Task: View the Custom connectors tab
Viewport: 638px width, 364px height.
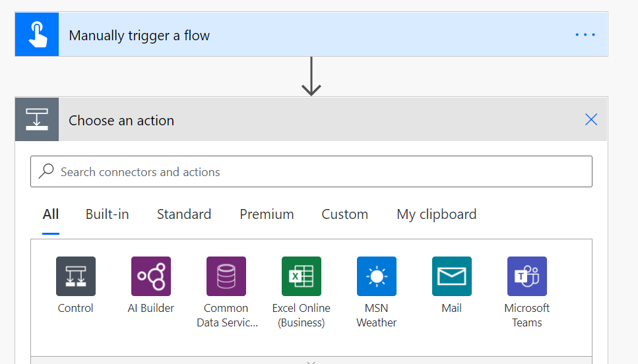Action: 345,214
